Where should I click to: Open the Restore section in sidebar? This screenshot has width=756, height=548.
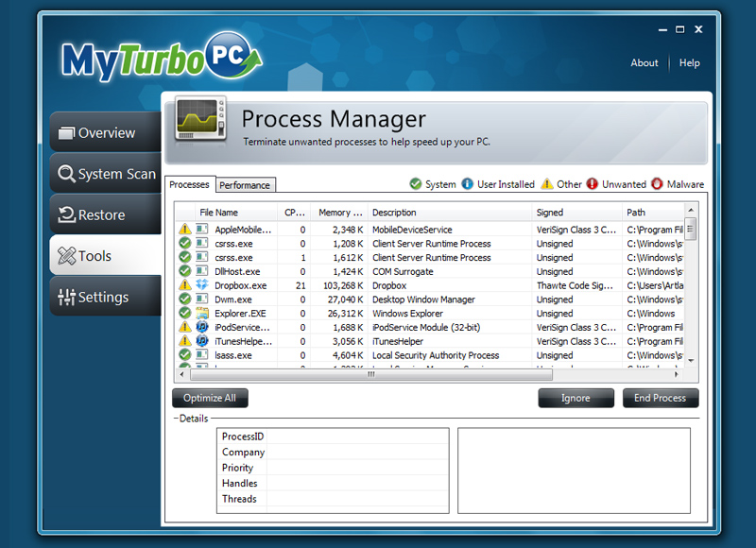coord(105,214)
